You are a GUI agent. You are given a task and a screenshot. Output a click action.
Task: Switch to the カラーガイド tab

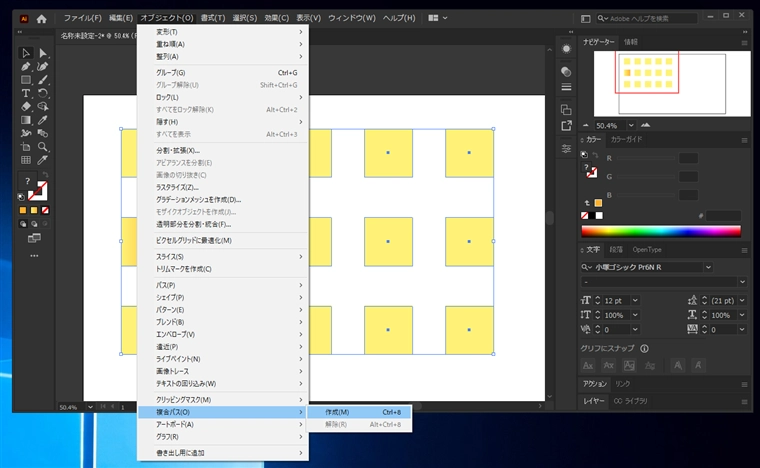pos(628,139)
